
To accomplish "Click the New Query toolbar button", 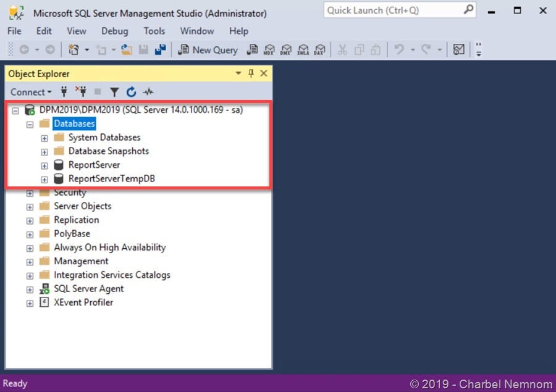I will pos(208,49).
